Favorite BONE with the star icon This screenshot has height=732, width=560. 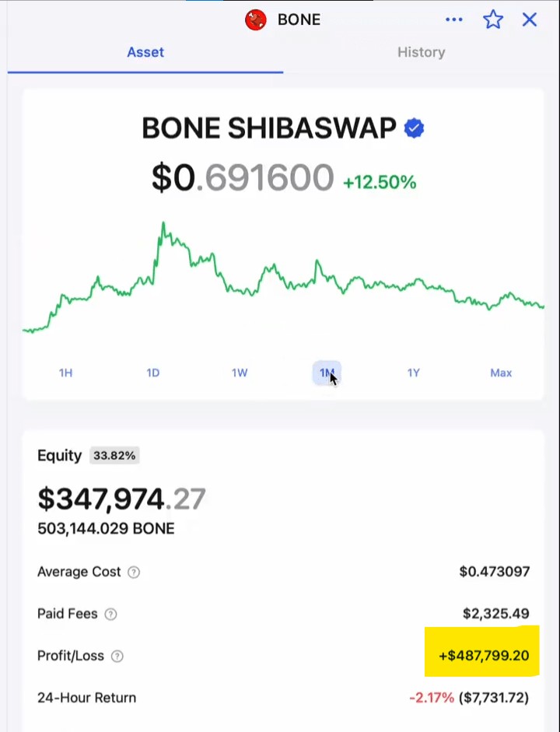(493, 19)
